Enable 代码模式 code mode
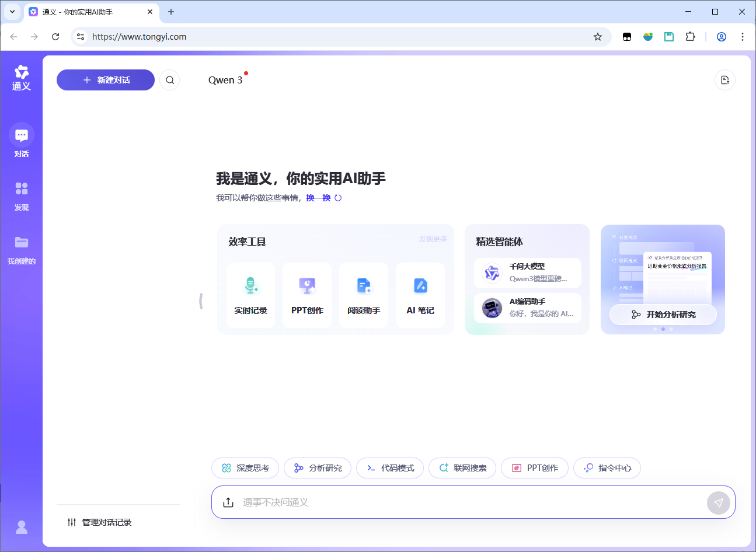 tap(390, 468)
